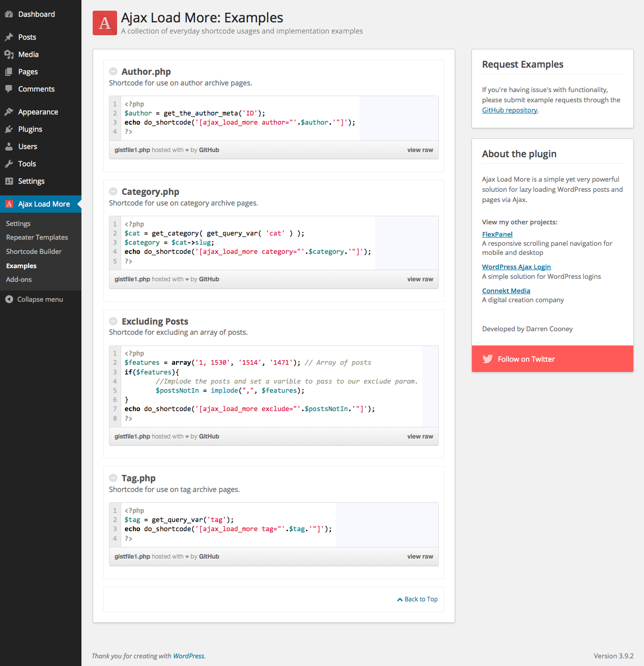Click the Twitter bird icon
The height and width of the screenshot is (666, 644).
coord(487,359)
